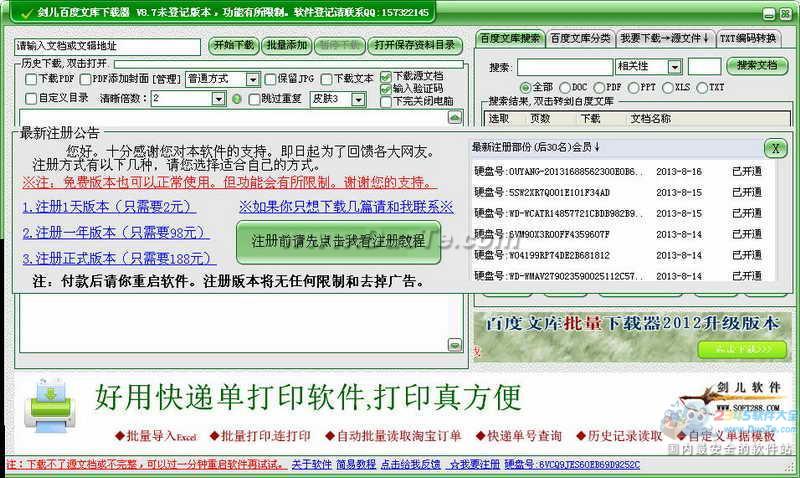Tick the 跳过重复 checkbox
Screen dimensions: 800x478
click(254, 99)
